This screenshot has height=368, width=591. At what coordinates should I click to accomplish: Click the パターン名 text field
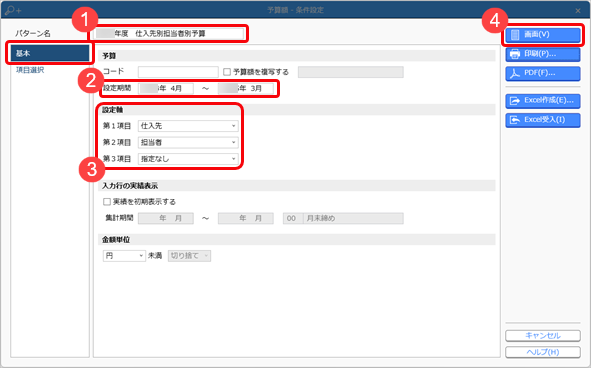pos(169,34)
